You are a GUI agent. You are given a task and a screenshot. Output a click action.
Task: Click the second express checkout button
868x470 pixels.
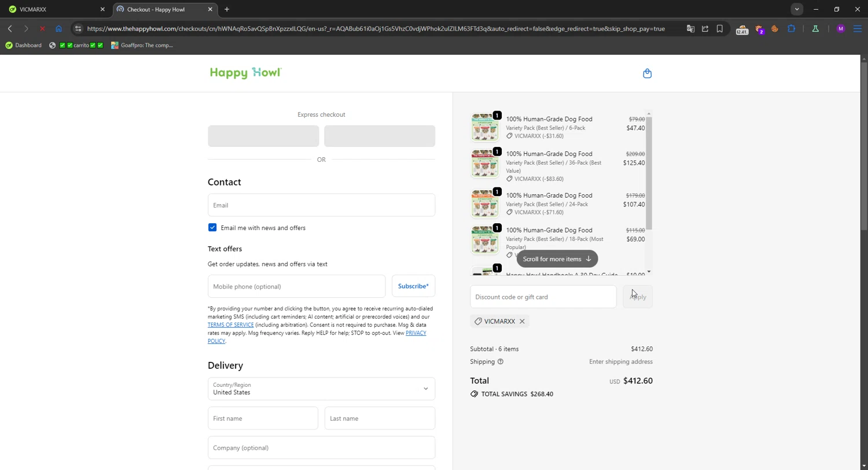point(380,136)
